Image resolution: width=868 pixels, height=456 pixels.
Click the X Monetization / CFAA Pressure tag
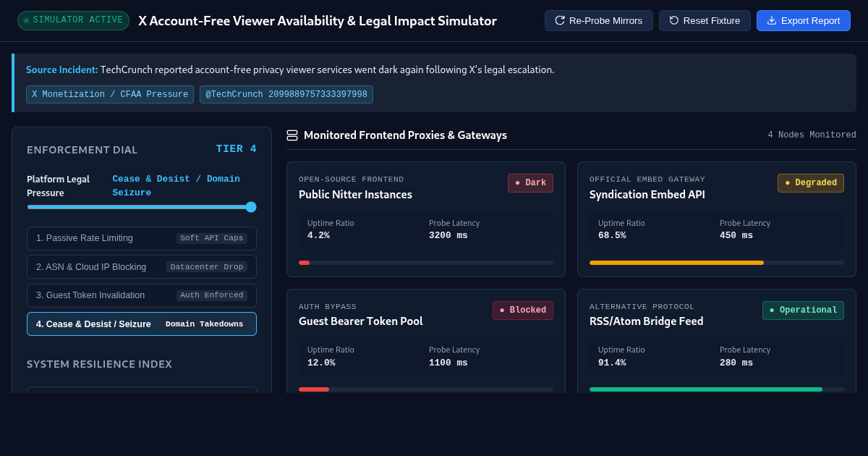[x=110, y=95]
